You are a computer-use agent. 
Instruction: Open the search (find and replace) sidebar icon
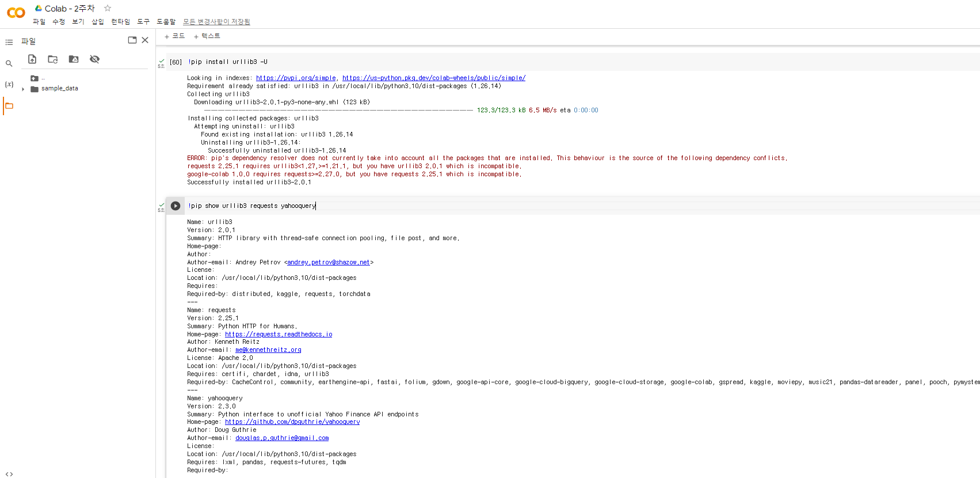9,63
